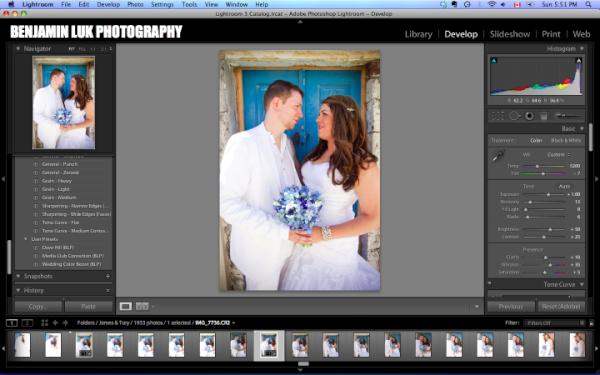Expand the History panel
600x375 pixels.
coord(18,290)
